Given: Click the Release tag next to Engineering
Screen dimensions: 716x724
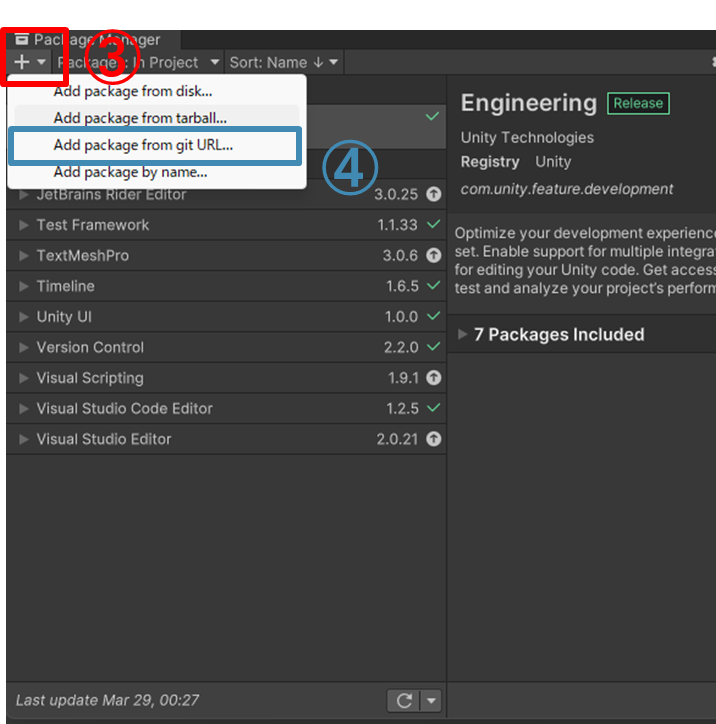Looking at the screenshot, I should tap(638, 103).
